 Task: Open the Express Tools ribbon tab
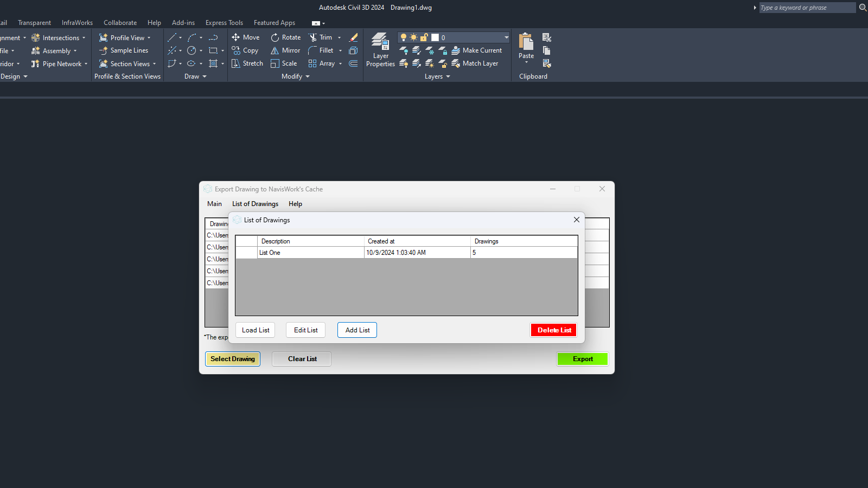tap(224, 23)
